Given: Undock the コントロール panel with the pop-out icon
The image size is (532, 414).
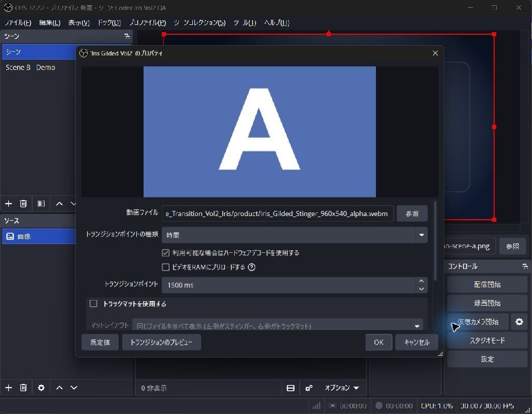Looking at the screenshot, I should 525,266.
